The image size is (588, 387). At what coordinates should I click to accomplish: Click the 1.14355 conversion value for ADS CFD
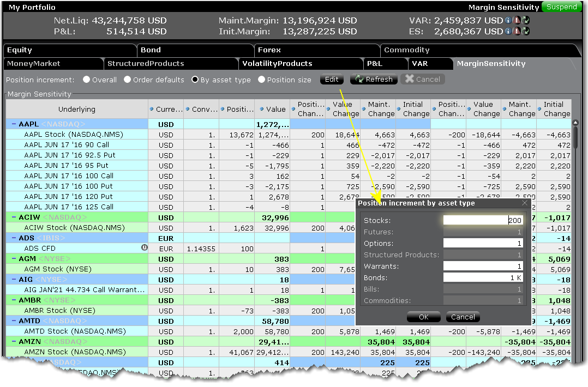pos(201,249)
